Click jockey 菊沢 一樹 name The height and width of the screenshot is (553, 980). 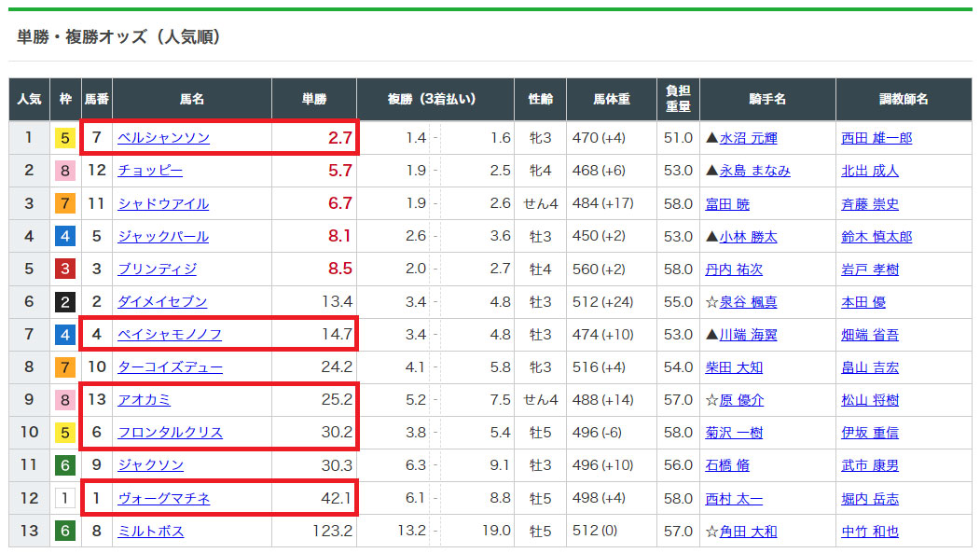(734, 433)
